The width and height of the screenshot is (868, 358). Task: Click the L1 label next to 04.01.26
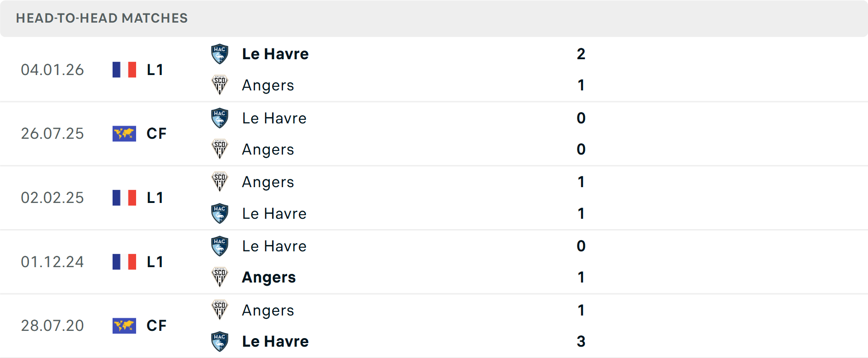click(x=155, y=69)
